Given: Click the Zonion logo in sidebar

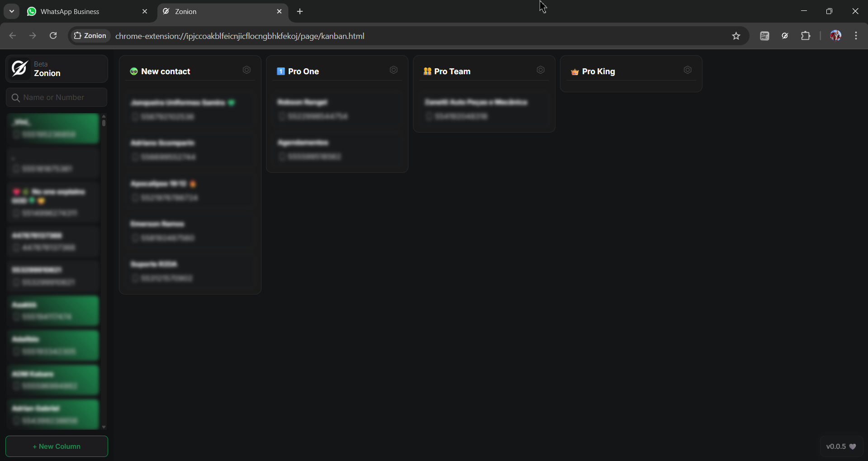Looking at the screenshot, I should [x=19, y=69].
